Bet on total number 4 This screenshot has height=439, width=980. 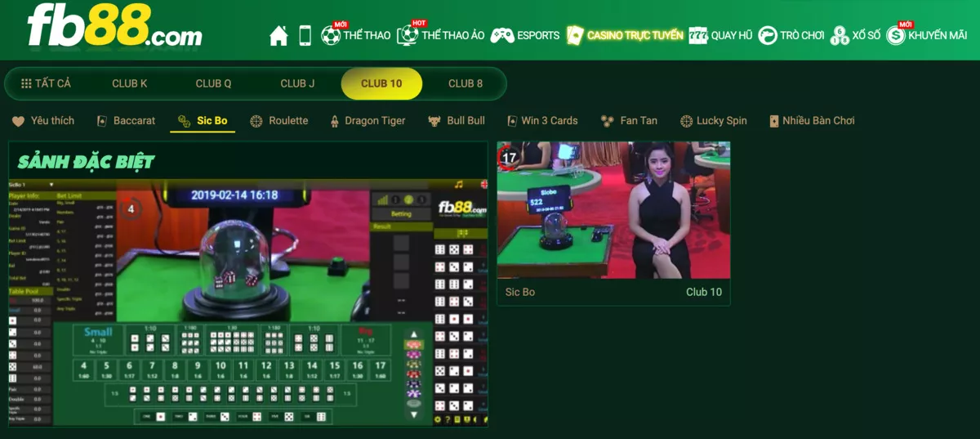tap(83, 370)
